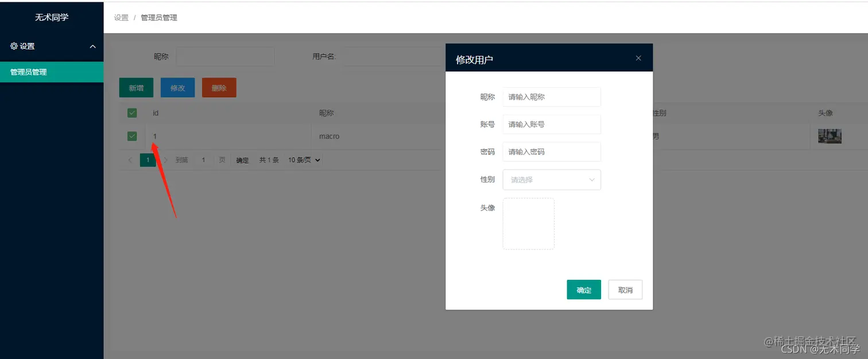Click the 到第 page number input
Viewport: 868px width, 359px height.
point(203,160)
